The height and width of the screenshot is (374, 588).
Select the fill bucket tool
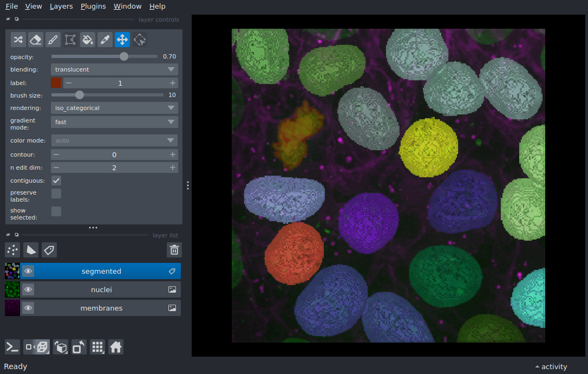point(88,40)
